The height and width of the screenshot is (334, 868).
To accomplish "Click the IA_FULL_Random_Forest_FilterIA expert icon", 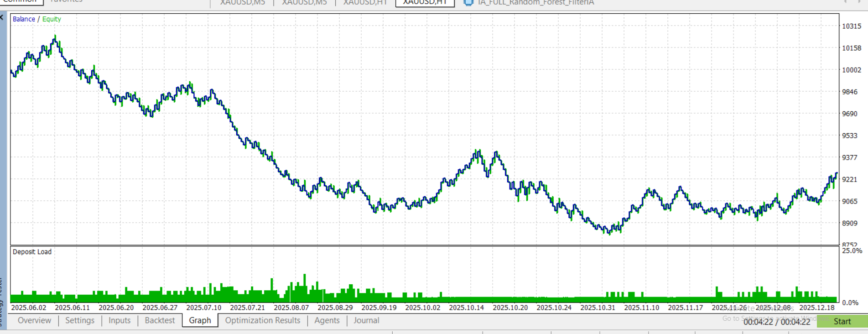I will click(x=468, y=3).
